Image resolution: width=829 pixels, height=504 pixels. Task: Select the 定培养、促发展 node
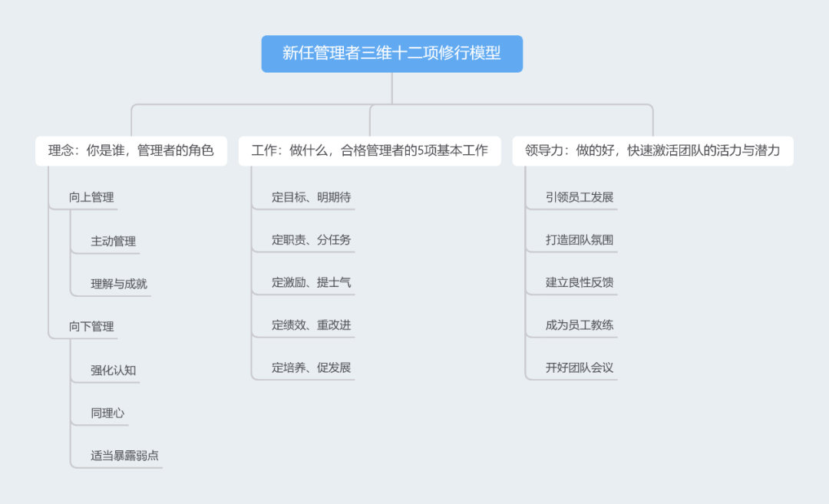click(312, 367)
